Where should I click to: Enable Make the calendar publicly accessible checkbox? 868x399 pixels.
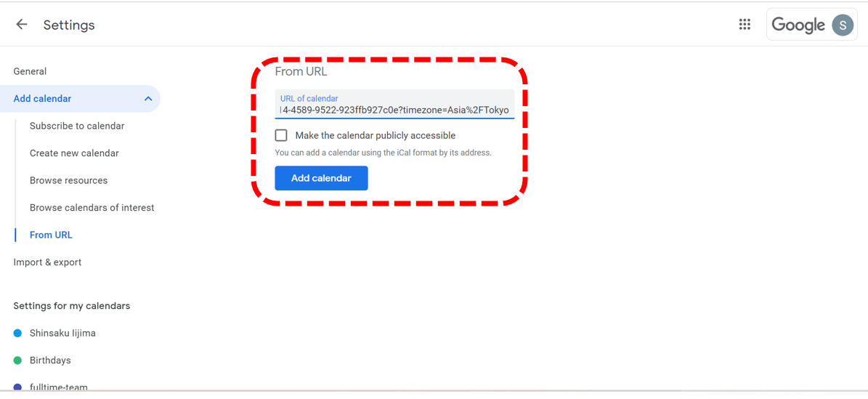coord(281,135)
